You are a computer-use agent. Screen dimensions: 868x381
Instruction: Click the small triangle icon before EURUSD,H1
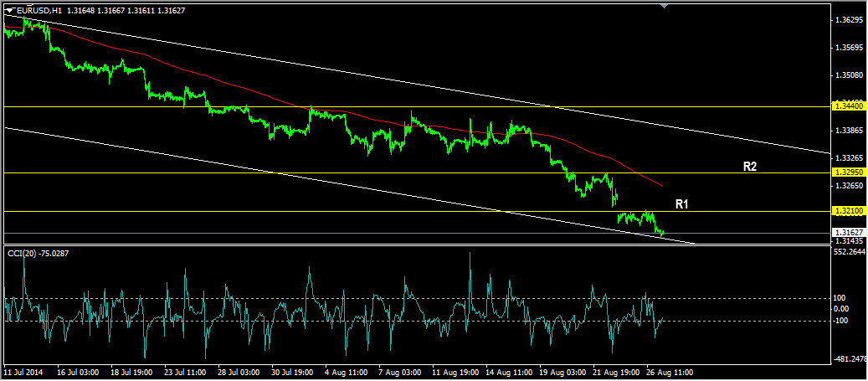(10, 9)
